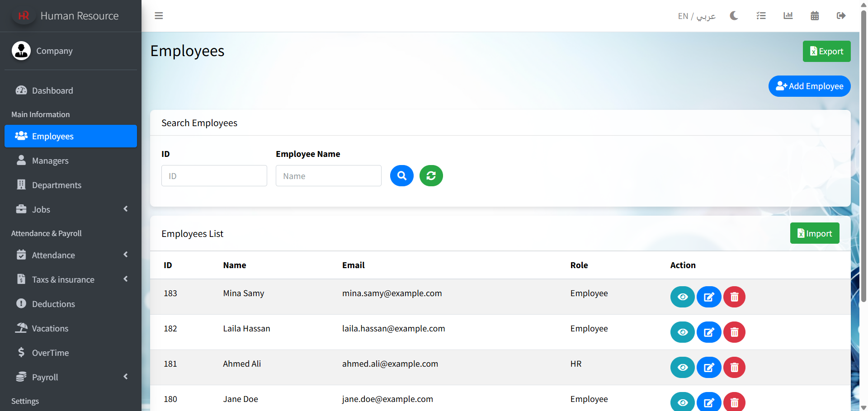Click the green refresh search button

(431, 176)
